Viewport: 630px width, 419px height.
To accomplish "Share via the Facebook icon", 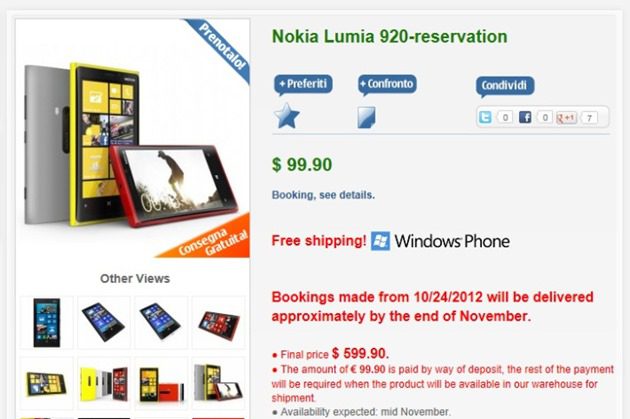I will pos(525,117).
